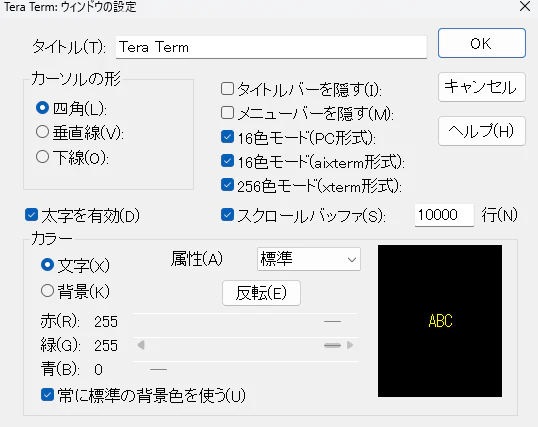538x427 pixels.
Task: Click the red value 255 next to 赤(R)
Action: (x=106, y=322)
